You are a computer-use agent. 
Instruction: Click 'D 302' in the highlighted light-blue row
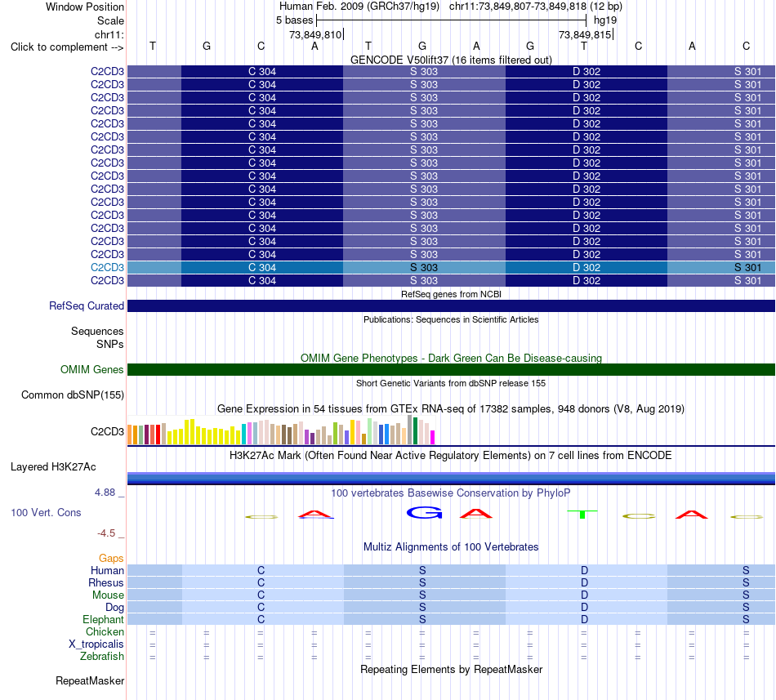586,268
